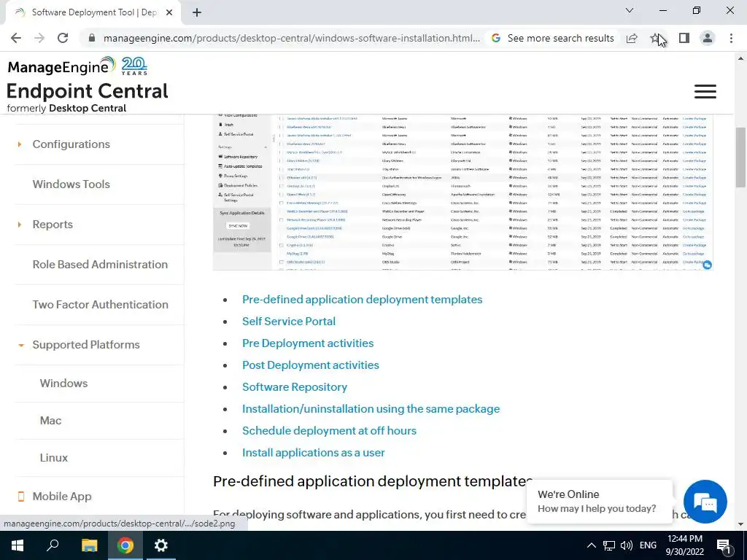Reload the current page
Viewport: 747px width, 560px height.
click(63, 38)
